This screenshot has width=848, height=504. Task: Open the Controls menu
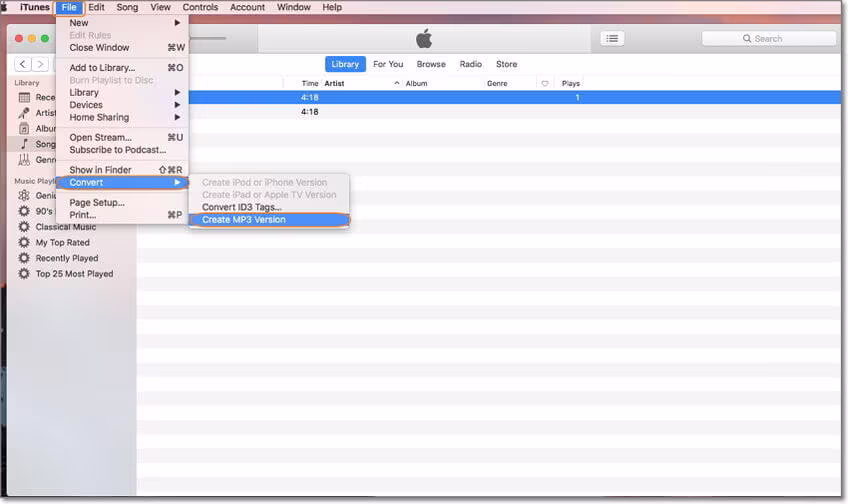200,8
